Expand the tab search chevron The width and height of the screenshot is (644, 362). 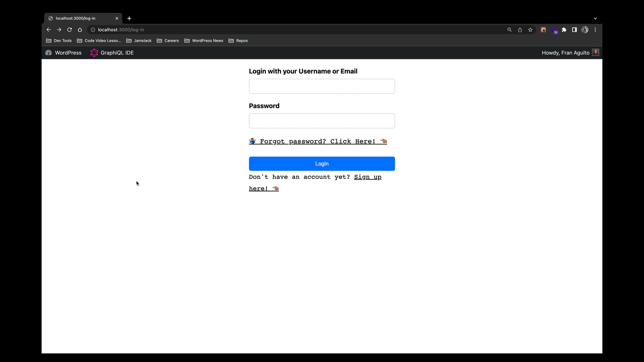point(595,18)
